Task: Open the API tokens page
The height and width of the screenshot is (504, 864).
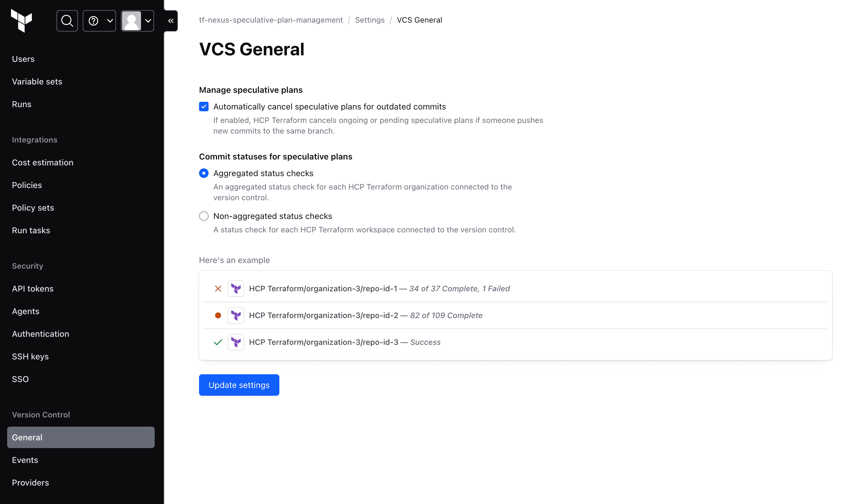Action: click(x=32, y=289)
